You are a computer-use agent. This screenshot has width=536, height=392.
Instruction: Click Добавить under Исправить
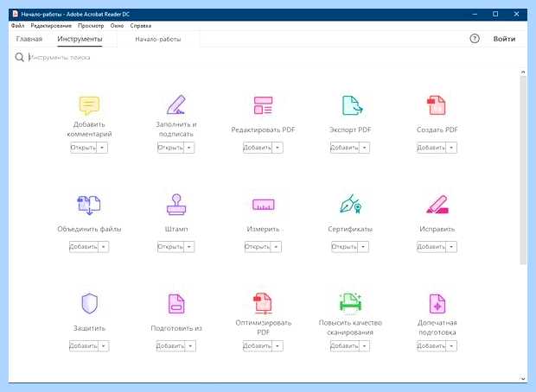coord(431,247)
